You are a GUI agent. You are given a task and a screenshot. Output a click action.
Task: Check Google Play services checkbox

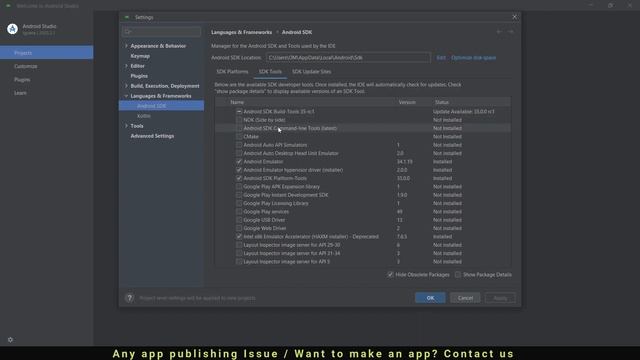point(239,211)
